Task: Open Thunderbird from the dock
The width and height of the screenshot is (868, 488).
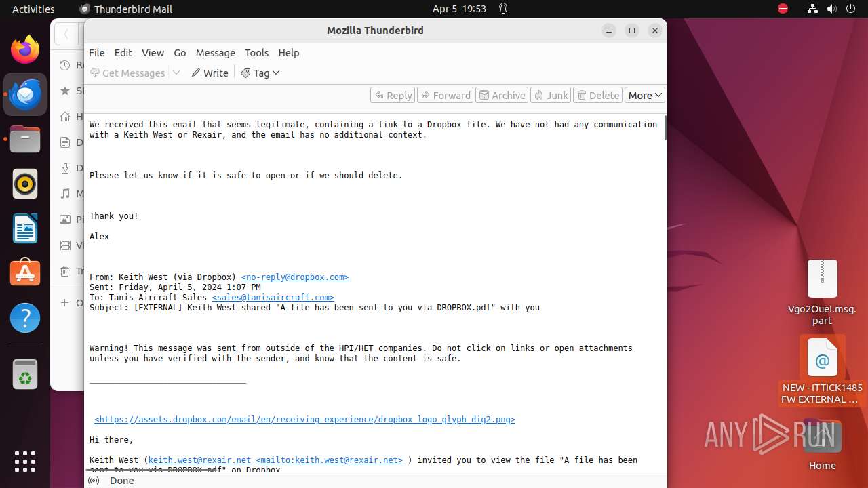Action: pos(25,94)
